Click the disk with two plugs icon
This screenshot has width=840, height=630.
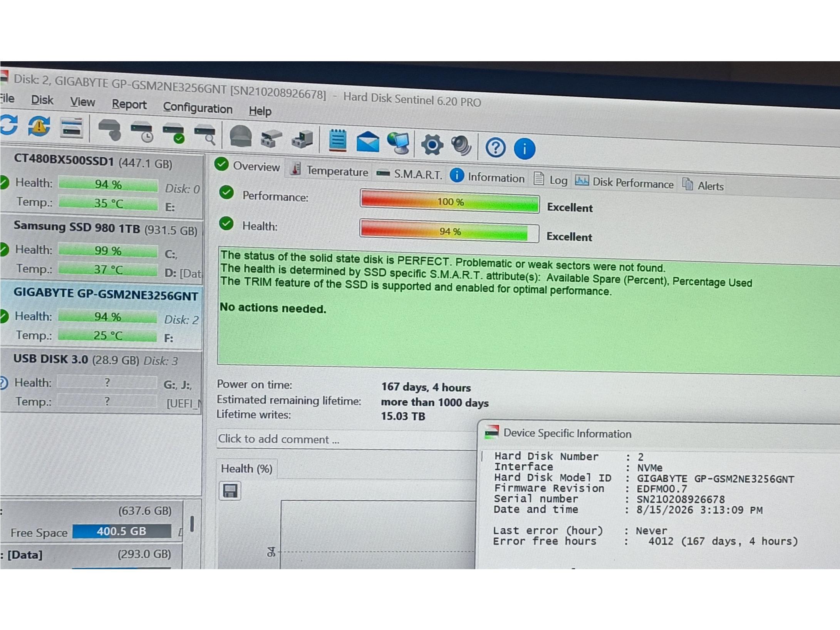click(271, 139)
